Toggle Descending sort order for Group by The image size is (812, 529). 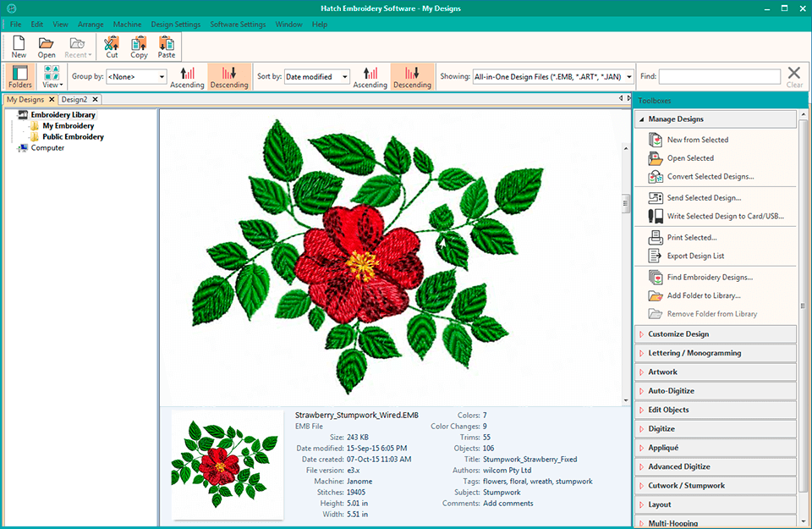click(x=228, y=77)
